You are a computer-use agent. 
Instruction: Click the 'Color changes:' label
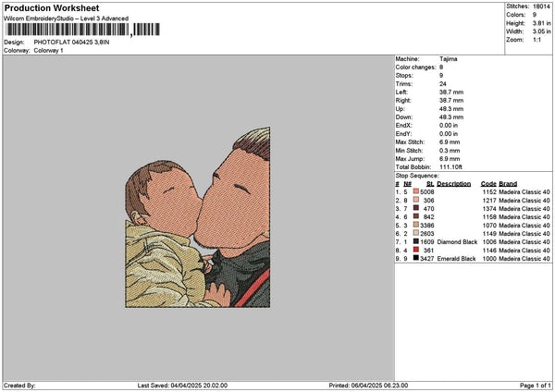415,67
